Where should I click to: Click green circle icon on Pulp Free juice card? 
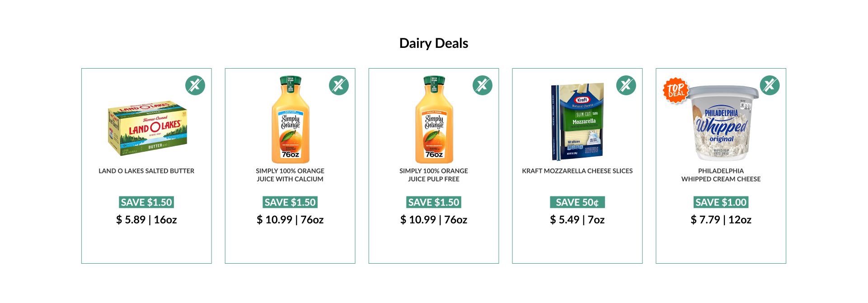483,85
